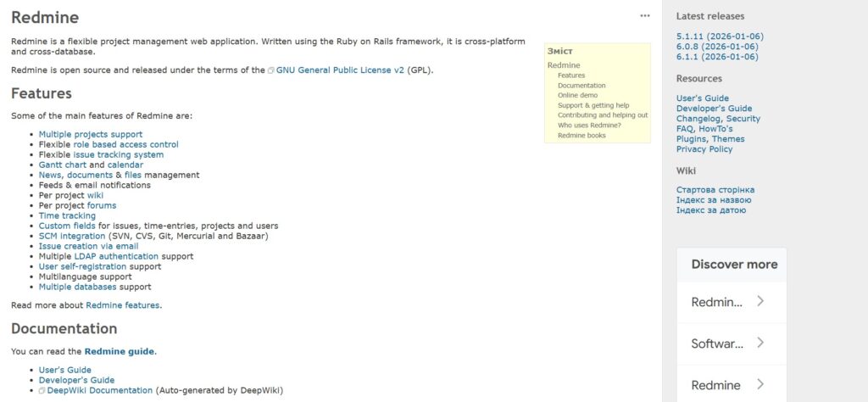Open the FAQ link
Screen dimensions: 868x402
pyautogui.click(x=684, y=128)
